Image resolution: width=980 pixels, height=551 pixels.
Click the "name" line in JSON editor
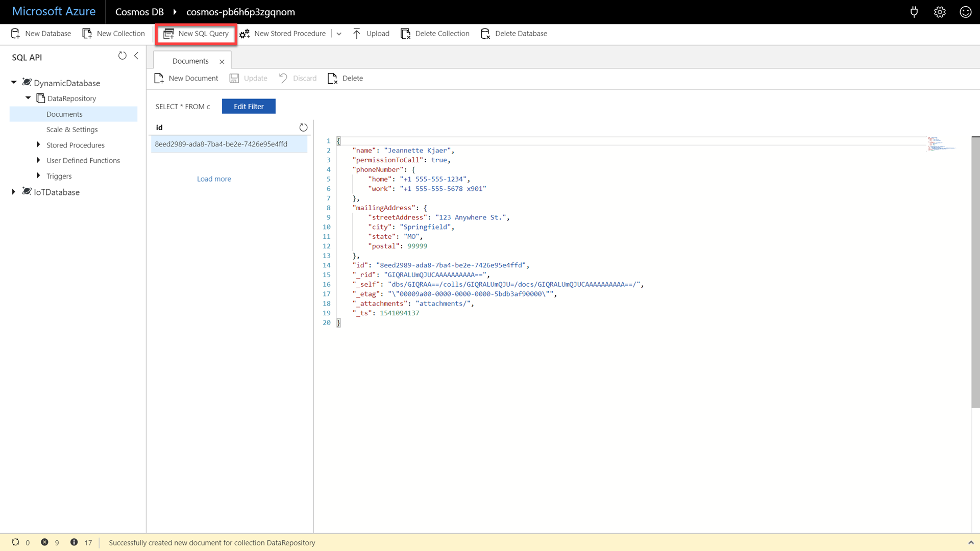[403, 151]
